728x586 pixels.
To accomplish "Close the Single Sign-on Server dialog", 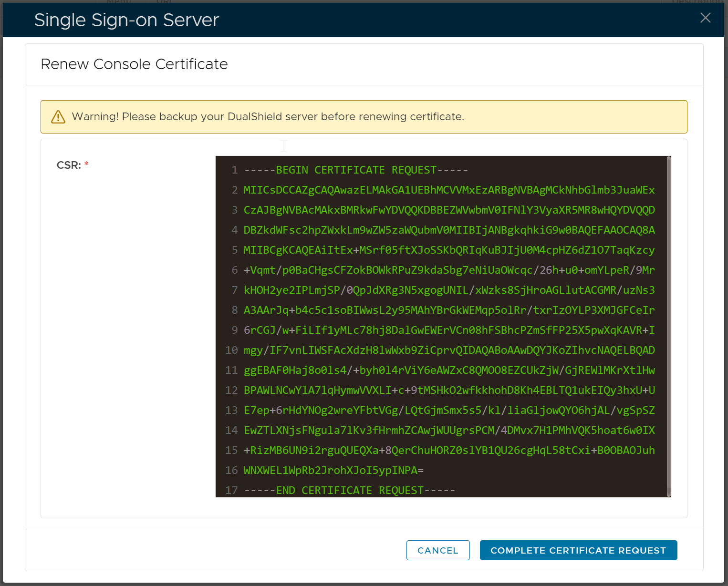I will (705, 18).
